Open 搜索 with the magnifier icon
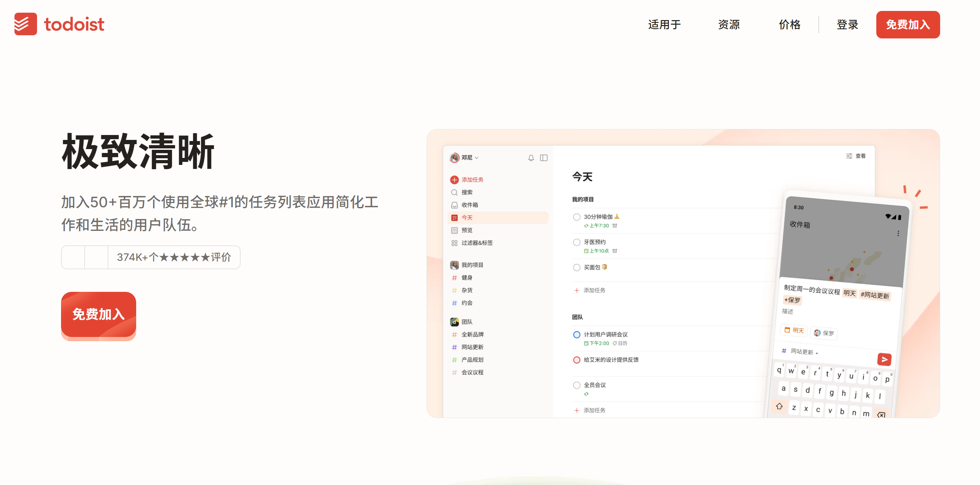This screenshot has width=980, height=485. (x=455, y=192)
